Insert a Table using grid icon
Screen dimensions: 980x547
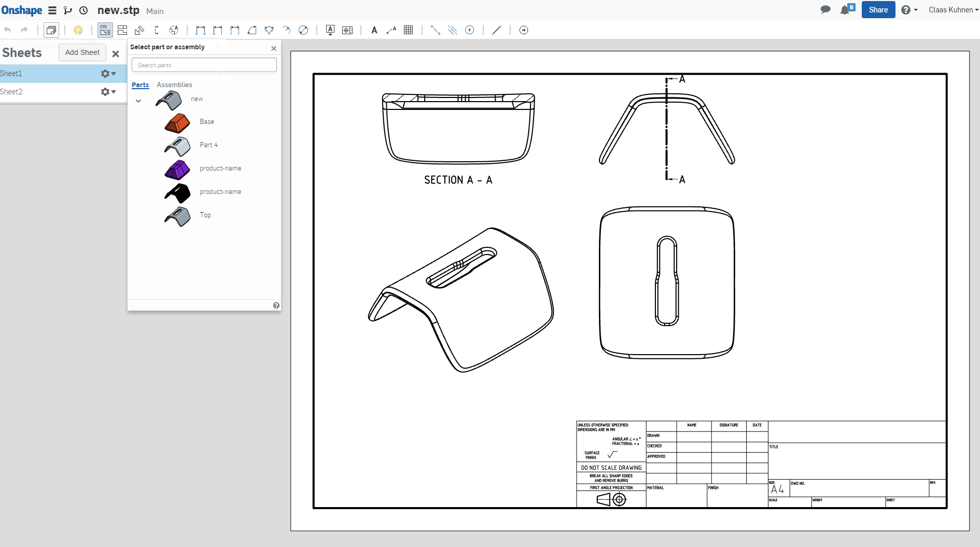tap(409, 30)
